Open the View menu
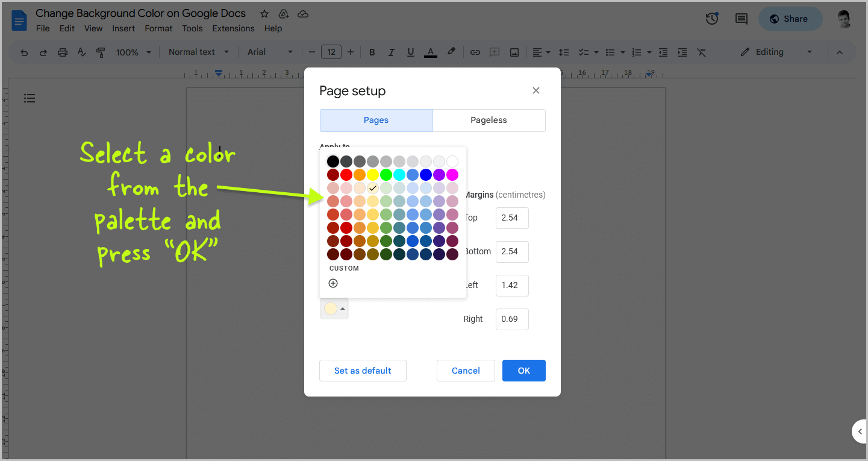Screen dimensions: 868x461 pos(93,28)
